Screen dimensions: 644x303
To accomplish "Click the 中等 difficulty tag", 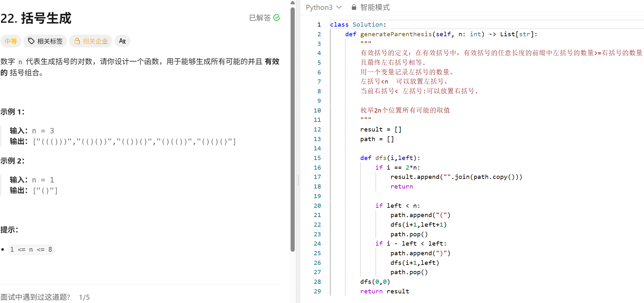I will coord(11,41).
